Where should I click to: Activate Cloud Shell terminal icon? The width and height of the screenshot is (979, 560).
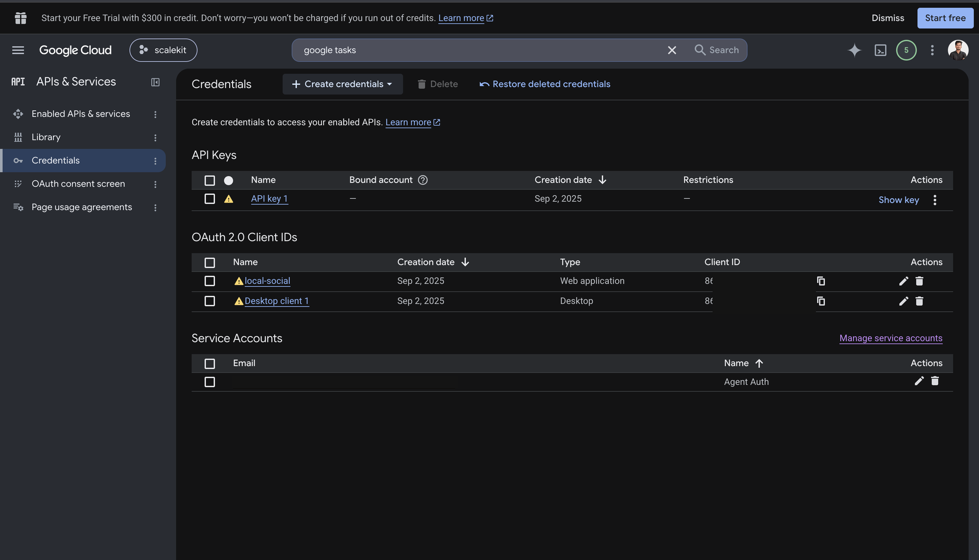(881, 50)
